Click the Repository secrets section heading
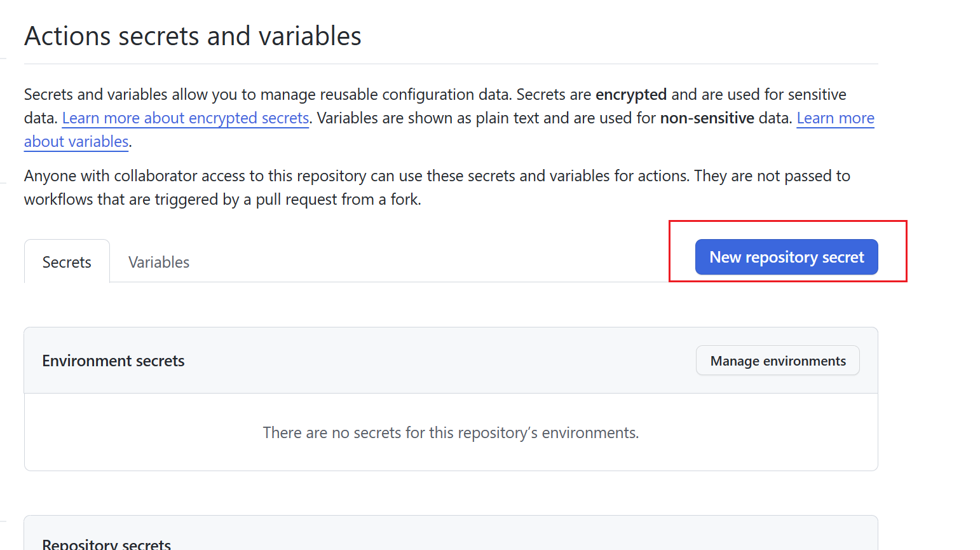Image resolution: width=980 pixels, height=550 pixels. pos(107,544)
